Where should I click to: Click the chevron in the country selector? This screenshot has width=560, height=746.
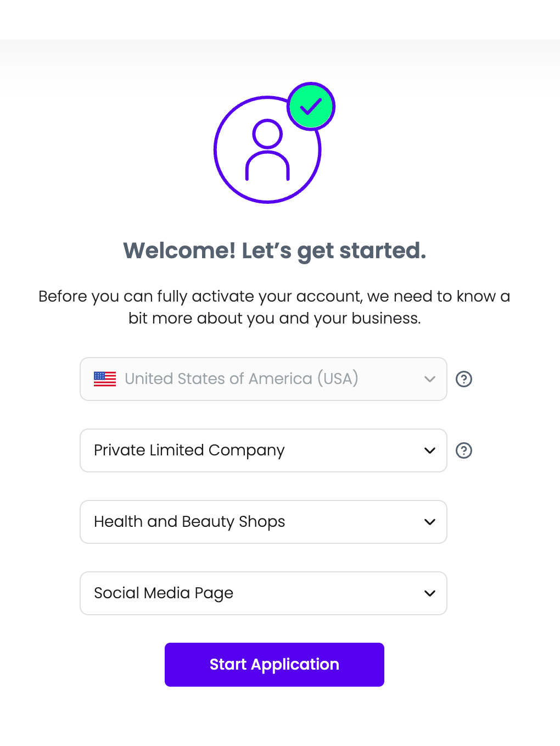pos(430,379)
